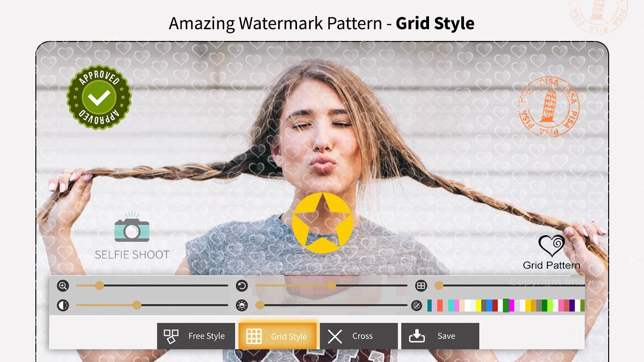644x362 pixels.
Task: Switch to Free Style mode
Action: coord(196,336)
